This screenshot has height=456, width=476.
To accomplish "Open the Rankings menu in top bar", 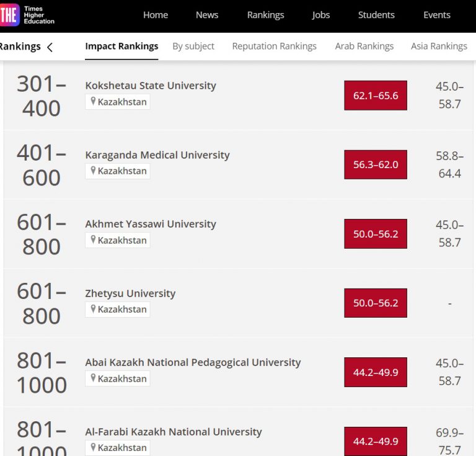I will 265,15.
